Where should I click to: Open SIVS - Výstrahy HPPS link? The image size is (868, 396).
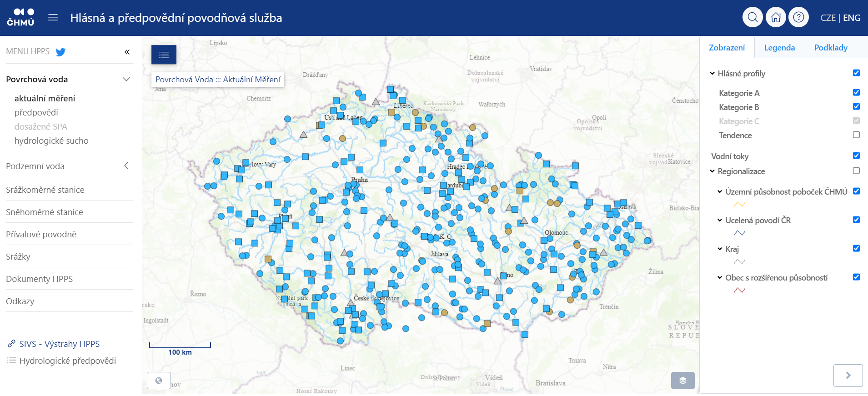(59, 344)
